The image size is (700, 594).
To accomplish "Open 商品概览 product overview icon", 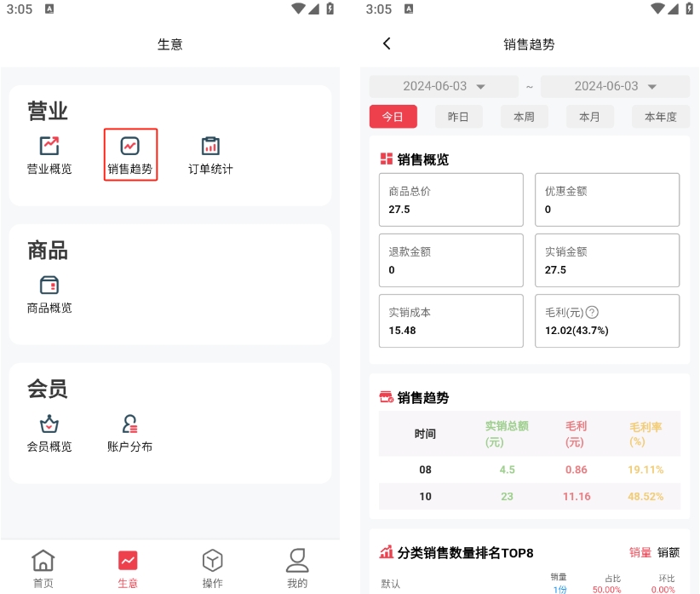I will 49,294.
